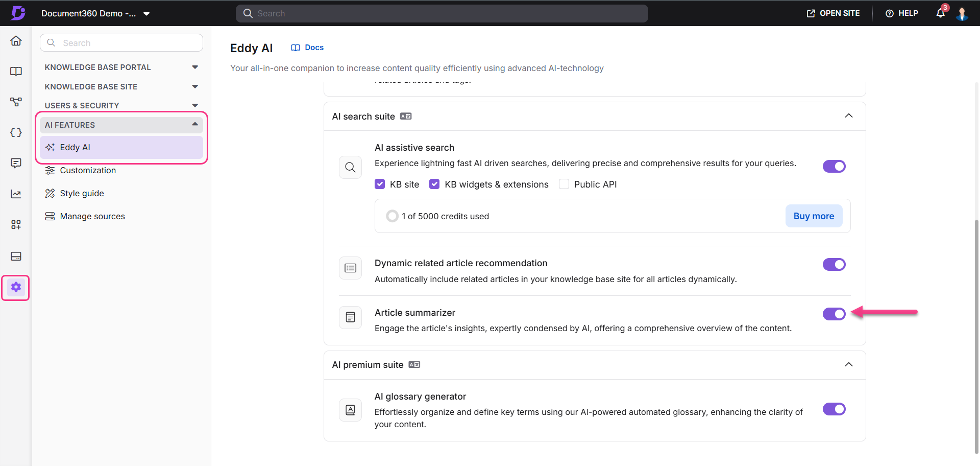Expand KNOWLEDGE BASE SITE section

pyautogui.click(x=121, y=87)
